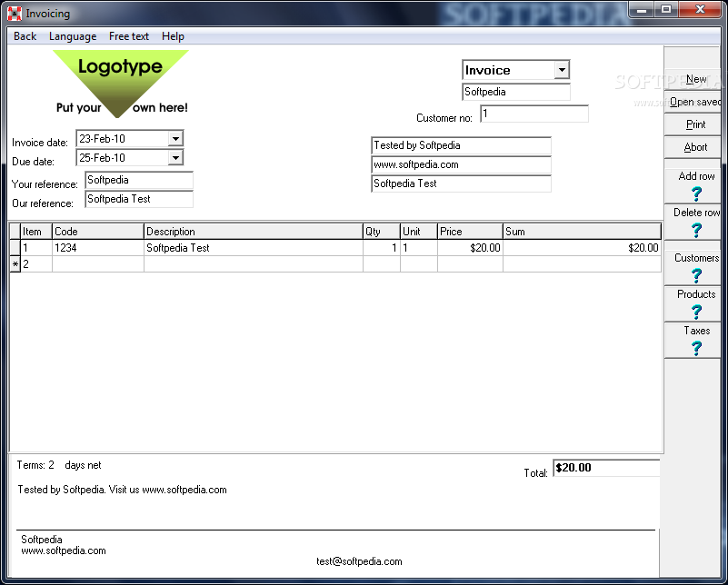This screenshot has width=728, height=585.
Task: Open the Back menu
Action: pyautogui.click(x=25, y=36)
